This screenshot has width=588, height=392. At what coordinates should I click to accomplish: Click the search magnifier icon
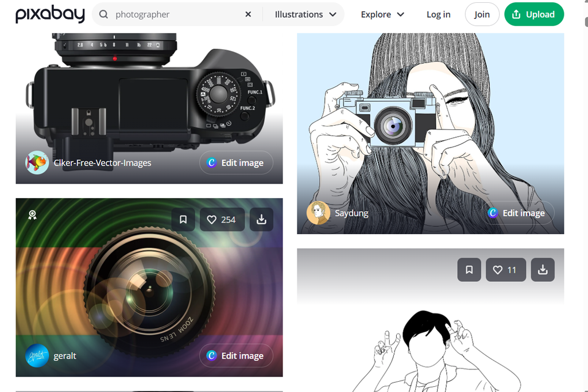(x=103, y=14)
